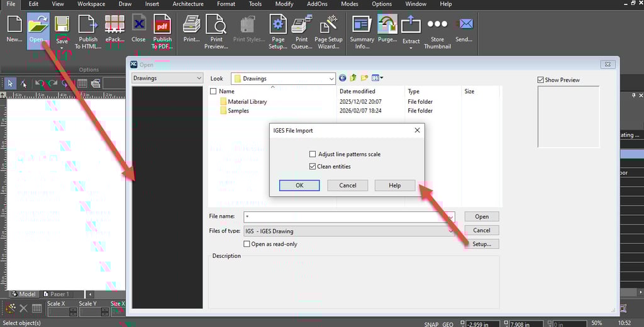Click the up one level folder icon

tap(353, 77)
